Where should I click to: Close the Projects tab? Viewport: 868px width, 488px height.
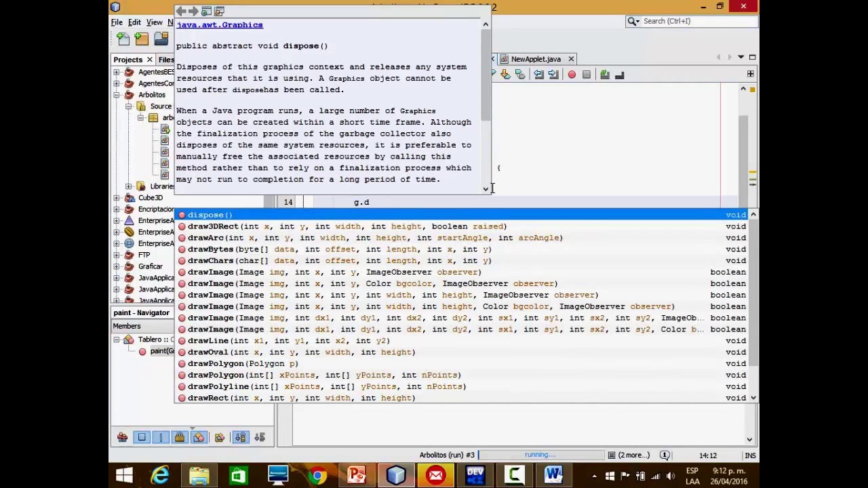[149, 60]
